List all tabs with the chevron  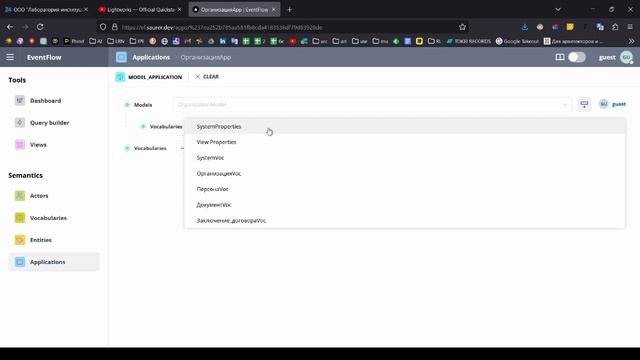tap(558, 9)
